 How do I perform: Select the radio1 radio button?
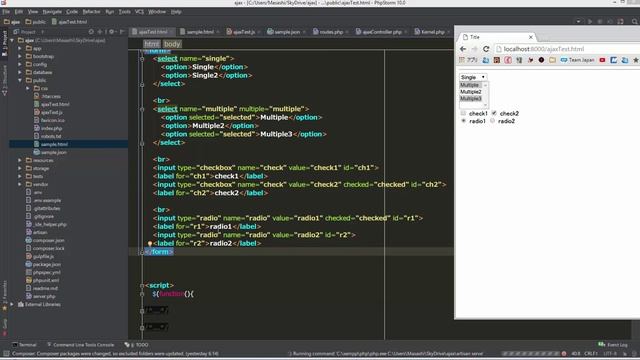[x=463, y=121]
